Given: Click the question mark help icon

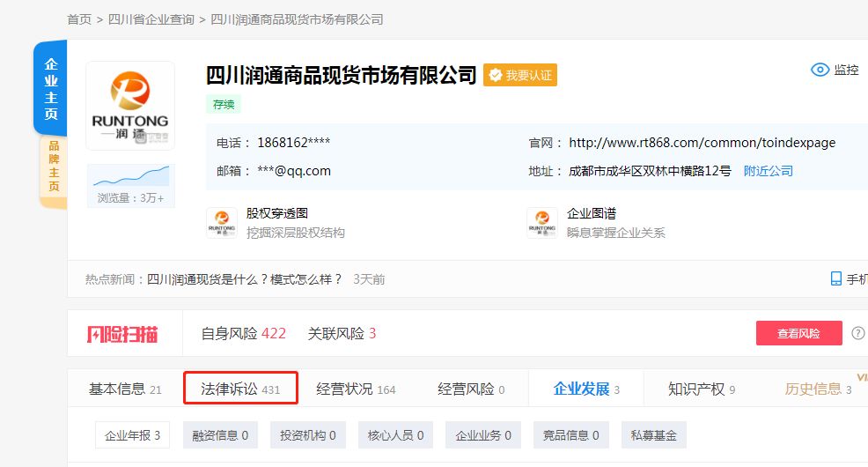Looking at the screenshot, I should pos(858,333).
